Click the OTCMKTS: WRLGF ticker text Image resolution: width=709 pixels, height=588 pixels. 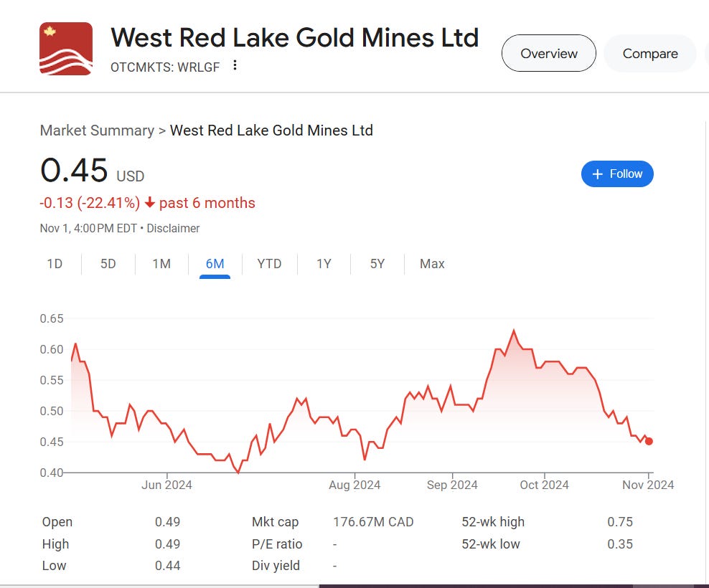point(165,67)
